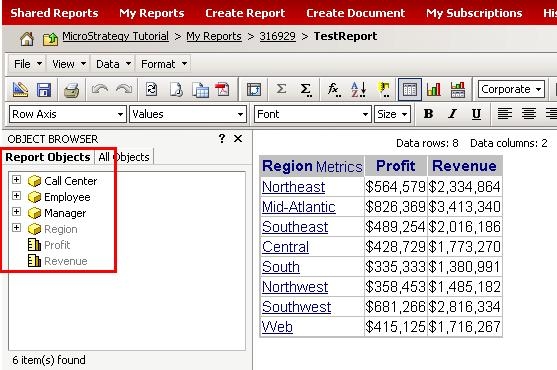Viewport: 557px width, 370px height.
Task: Open subtotals options sigma icon
Action: tap(305, 89)
